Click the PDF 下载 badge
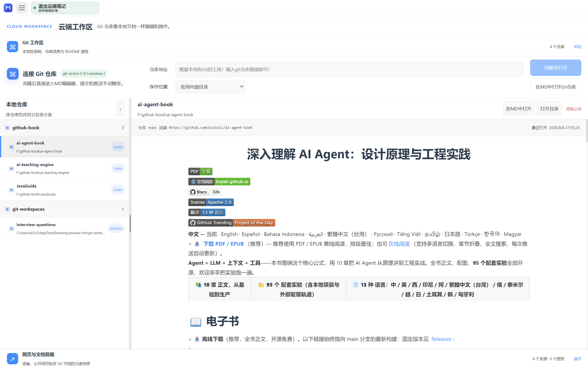This screenshot has width=588, height=368. tap(200, 171)
